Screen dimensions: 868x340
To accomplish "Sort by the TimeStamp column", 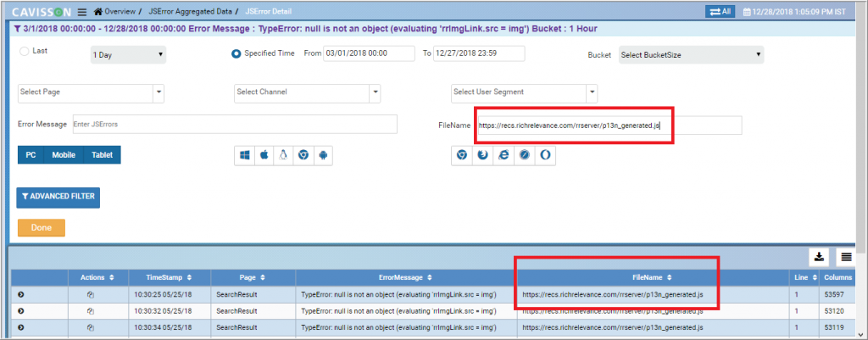I will point(189,277).
